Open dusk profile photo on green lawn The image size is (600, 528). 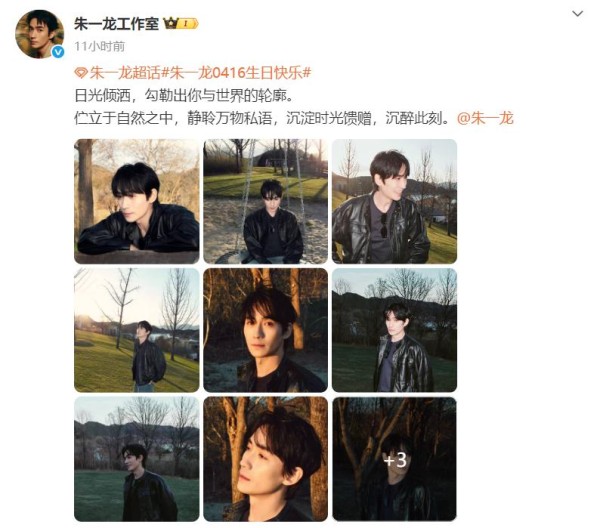(x=137, y=459)
